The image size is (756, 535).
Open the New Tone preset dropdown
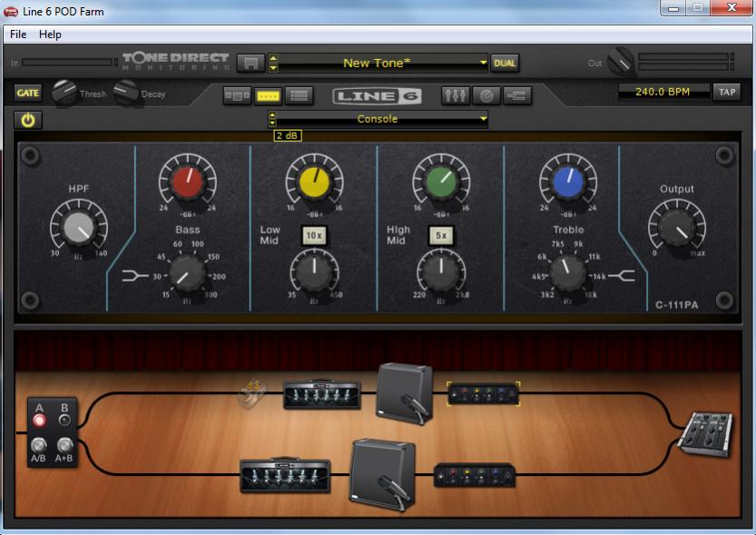[383, 63]
